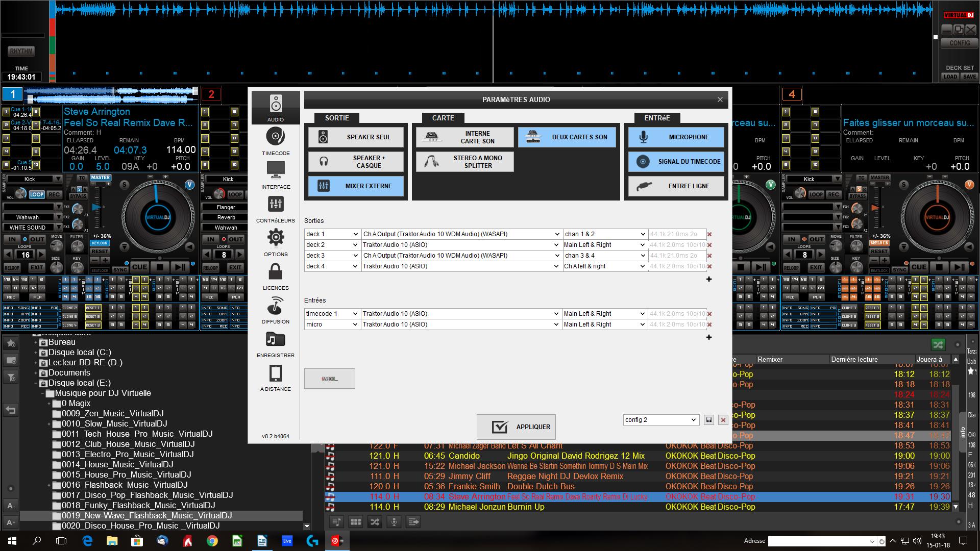Screen dimensions: 980x551
Task: Select SPEAKER SEUL output mode
Action: (x=356, y=137)
